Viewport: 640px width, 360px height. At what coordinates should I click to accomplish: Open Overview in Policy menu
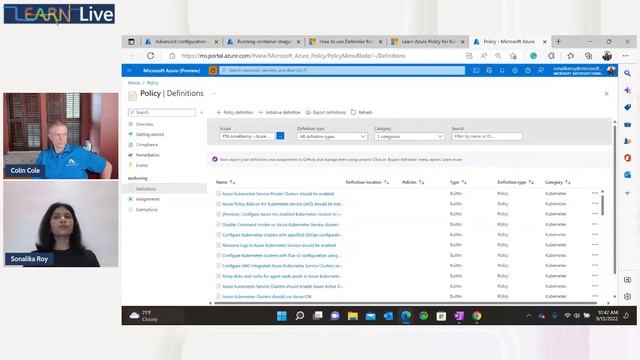tap(144, 124)
